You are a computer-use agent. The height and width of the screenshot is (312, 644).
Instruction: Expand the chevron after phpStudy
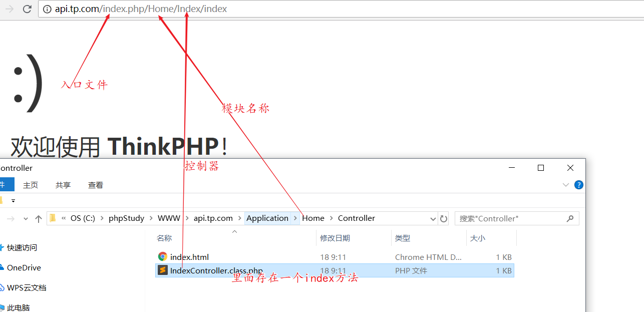(x=151, y=218)
